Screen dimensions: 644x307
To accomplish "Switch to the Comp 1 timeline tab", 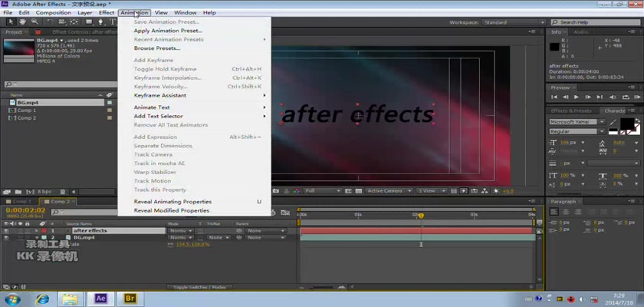I will pyautogui.click(x=21, y=202).
